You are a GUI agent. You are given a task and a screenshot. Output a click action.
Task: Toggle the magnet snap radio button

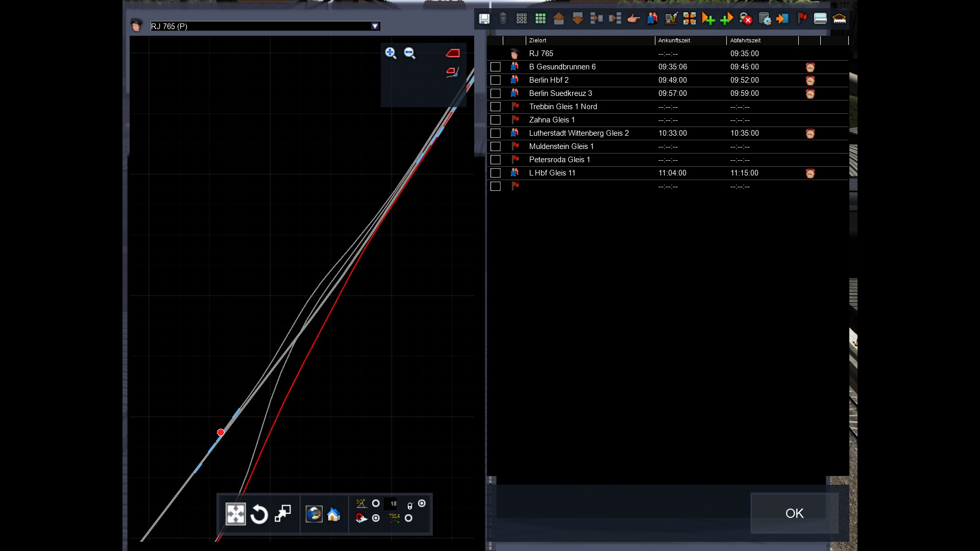pyautogui.click(x=376, y=518)
